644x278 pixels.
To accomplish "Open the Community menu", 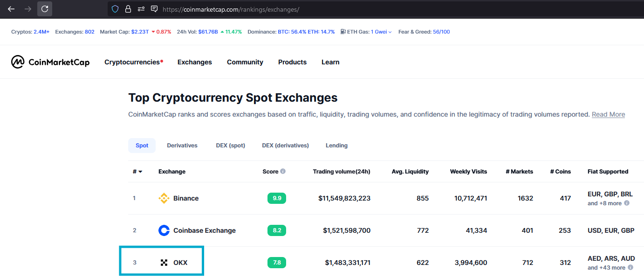I will pos(245,62).
